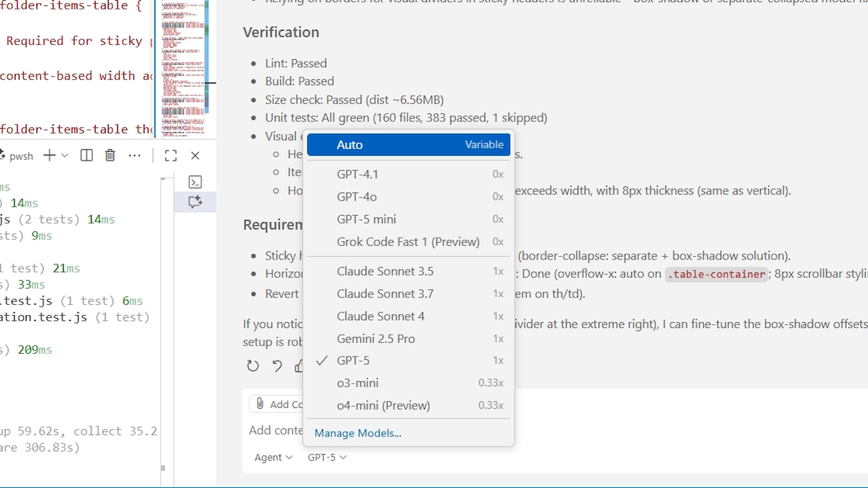Open the Terminal icon in the side rail

[x=195, y=182]
